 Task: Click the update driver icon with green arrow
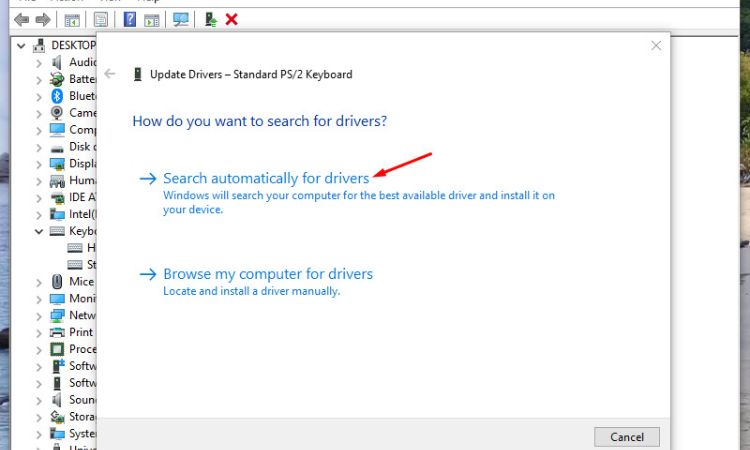(x=210, y=20)
